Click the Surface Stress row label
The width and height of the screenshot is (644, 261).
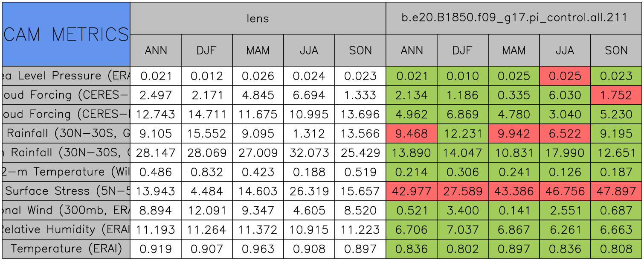pyautogui.click(x=66, y=191)
